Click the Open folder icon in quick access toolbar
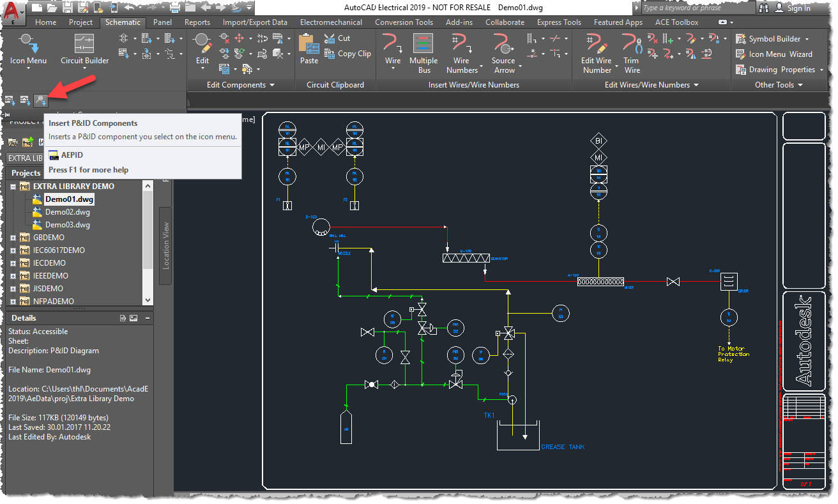 click(53, 8)
